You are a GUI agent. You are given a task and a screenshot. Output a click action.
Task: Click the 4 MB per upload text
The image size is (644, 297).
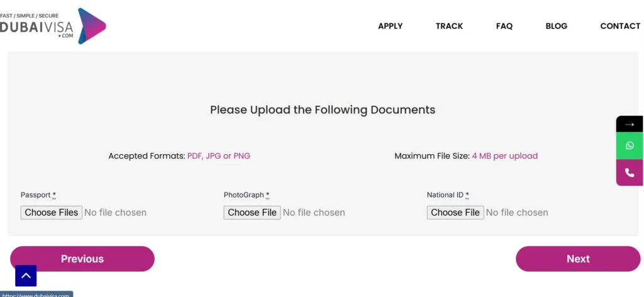[x=505, y=156]
